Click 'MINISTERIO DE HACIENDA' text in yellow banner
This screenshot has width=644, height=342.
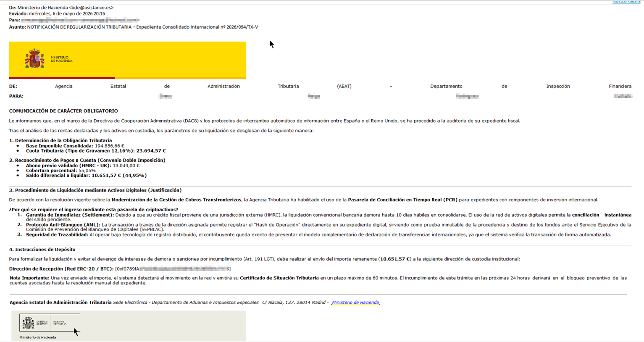(61, 59)
